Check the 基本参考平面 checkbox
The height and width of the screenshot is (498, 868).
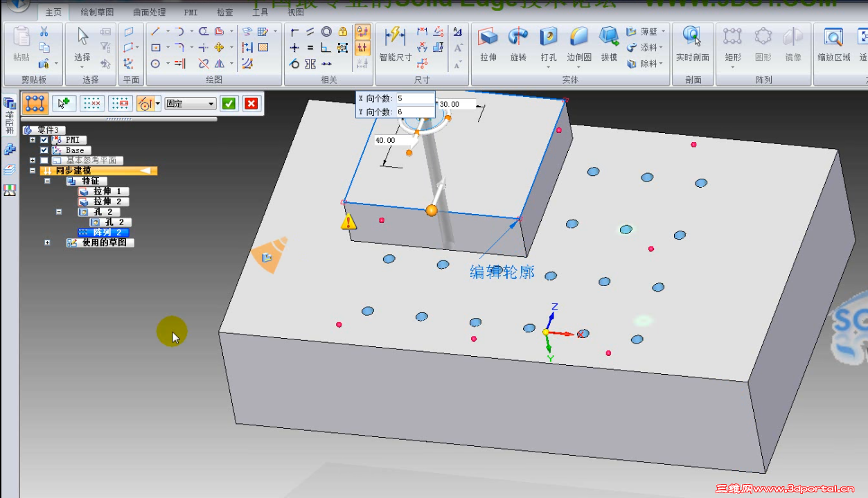tap(44, 161)
